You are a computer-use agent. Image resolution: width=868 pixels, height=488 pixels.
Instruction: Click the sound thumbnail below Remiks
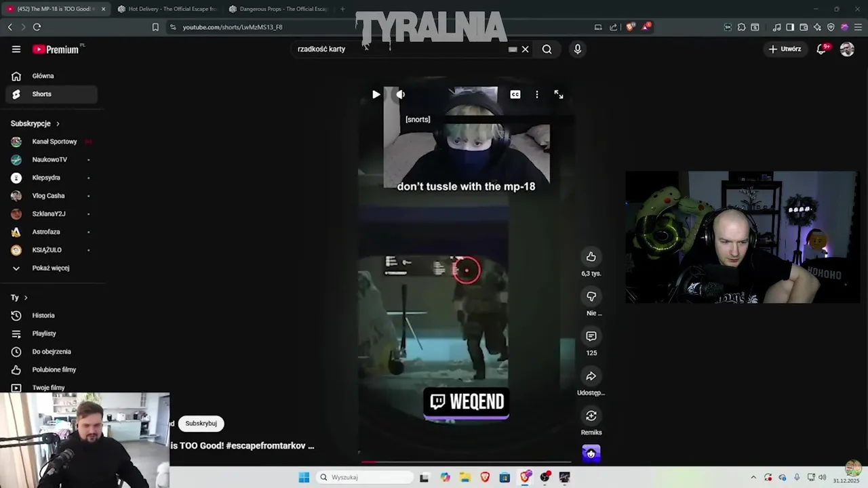click(591, 453)
